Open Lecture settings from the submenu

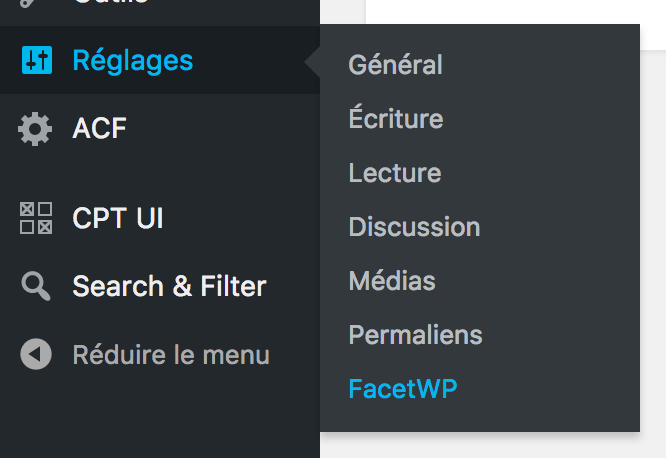[x=394, y=173]
